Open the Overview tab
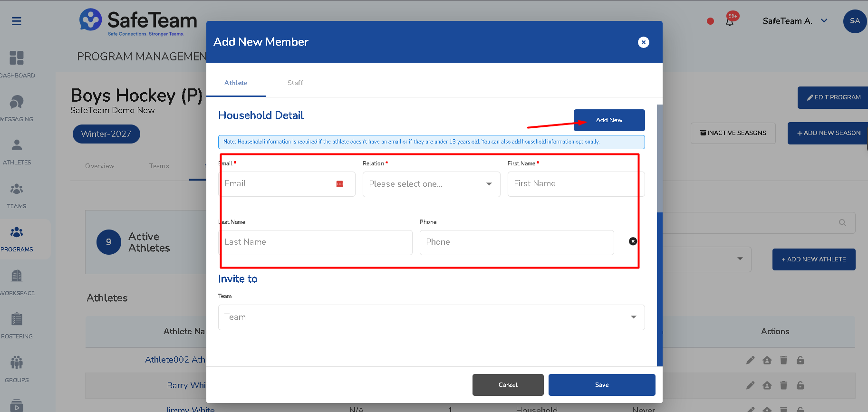The image size is (868, 412). coord(100,166)
